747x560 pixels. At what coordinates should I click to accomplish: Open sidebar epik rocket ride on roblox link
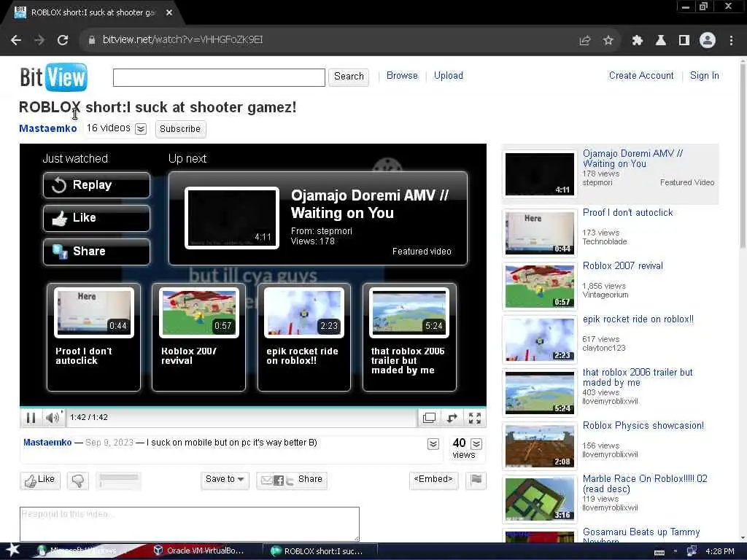[638, 319]
